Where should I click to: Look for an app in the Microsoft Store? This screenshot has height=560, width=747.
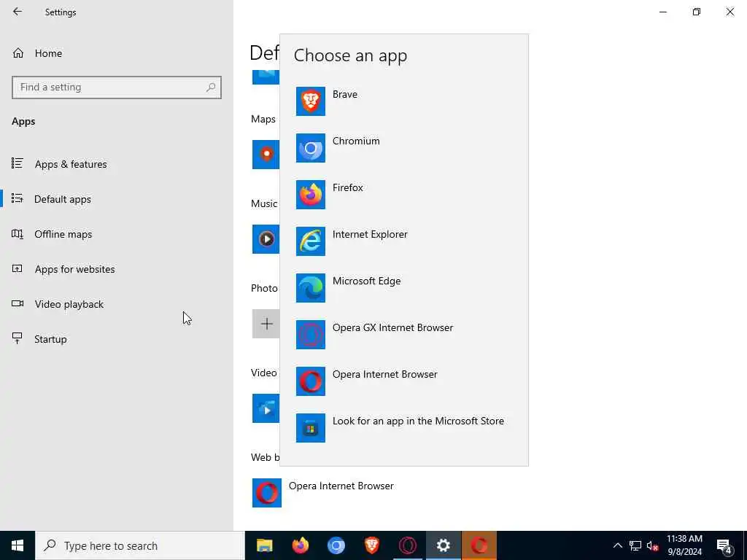(404, 427)
